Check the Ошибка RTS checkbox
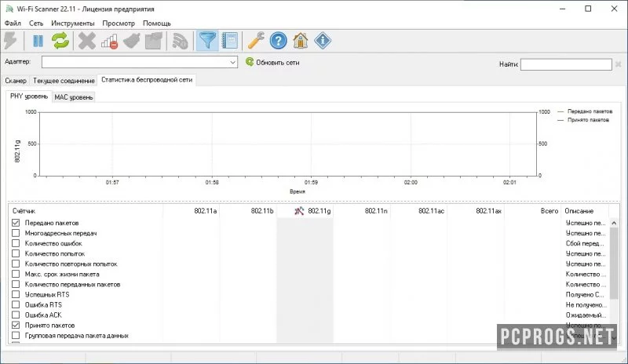The width and height of the screenshot is (628, 364). tap(16, 304)
